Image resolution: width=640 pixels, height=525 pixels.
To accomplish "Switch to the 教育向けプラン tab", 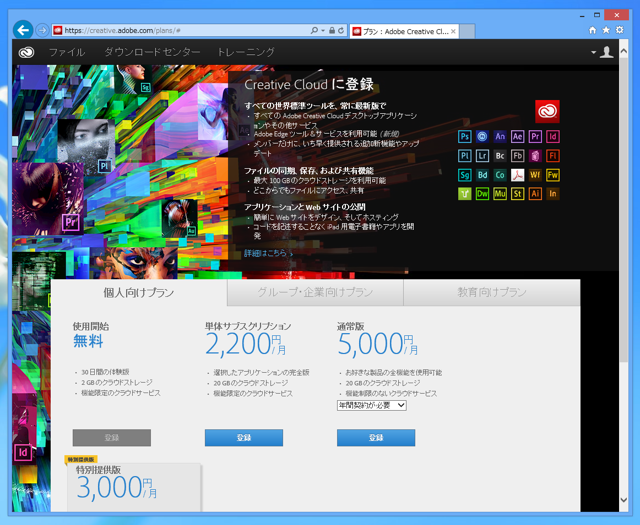I will pos(492,292).
